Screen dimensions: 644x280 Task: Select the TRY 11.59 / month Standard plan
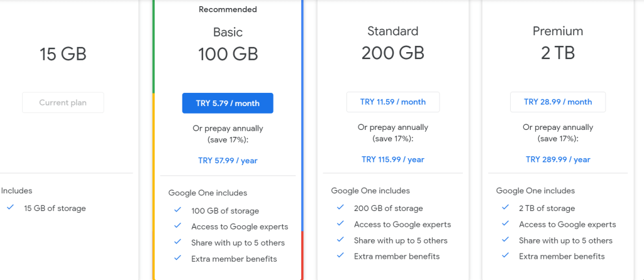tap(392, 102)
